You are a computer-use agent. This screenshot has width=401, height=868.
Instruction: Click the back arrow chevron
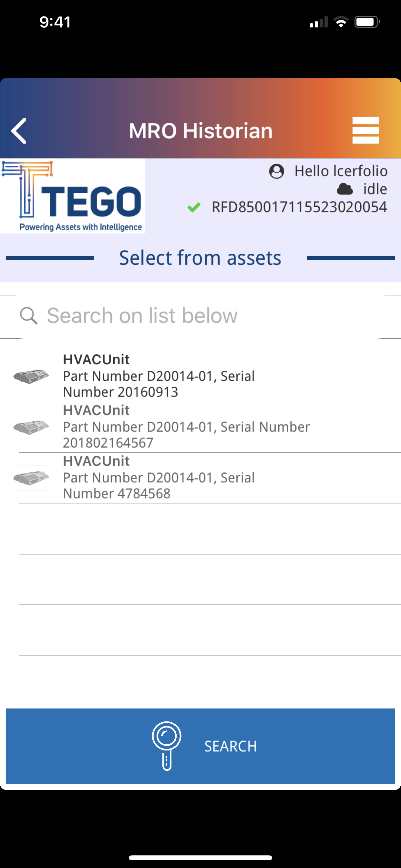tap(18, 131)
